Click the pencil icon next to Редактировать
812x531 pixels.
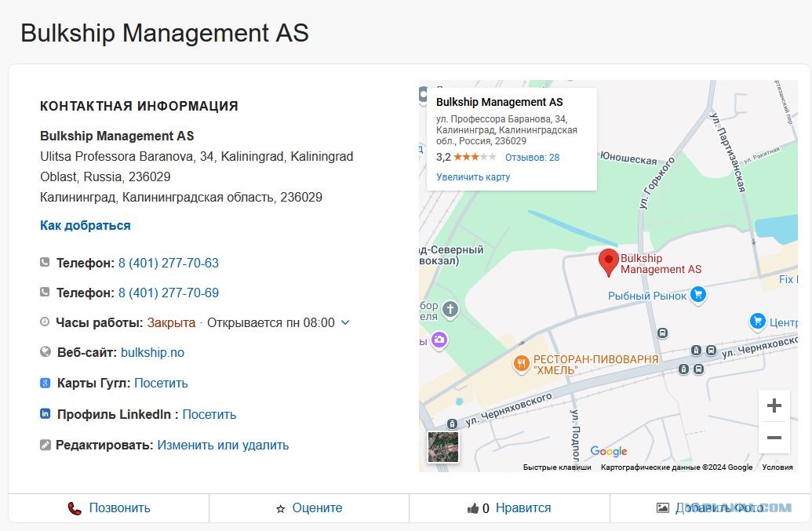pos(45,445)
